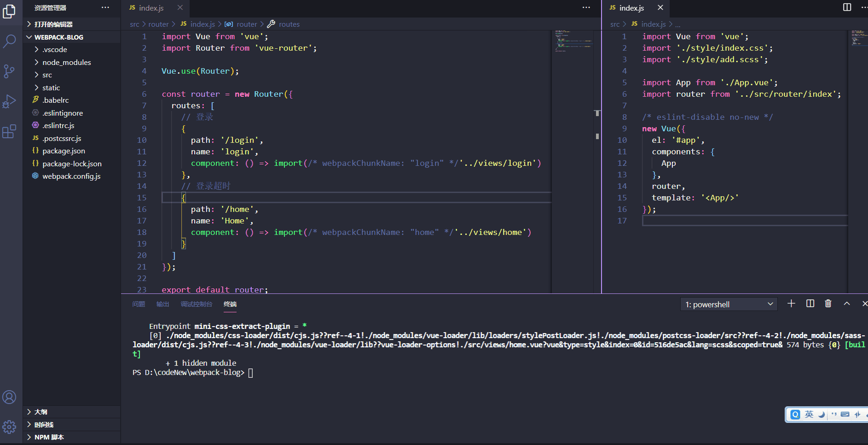Toggle the QQ input method language indicator
Viewport: 868px width, 445px height.
tap(809, 414)
